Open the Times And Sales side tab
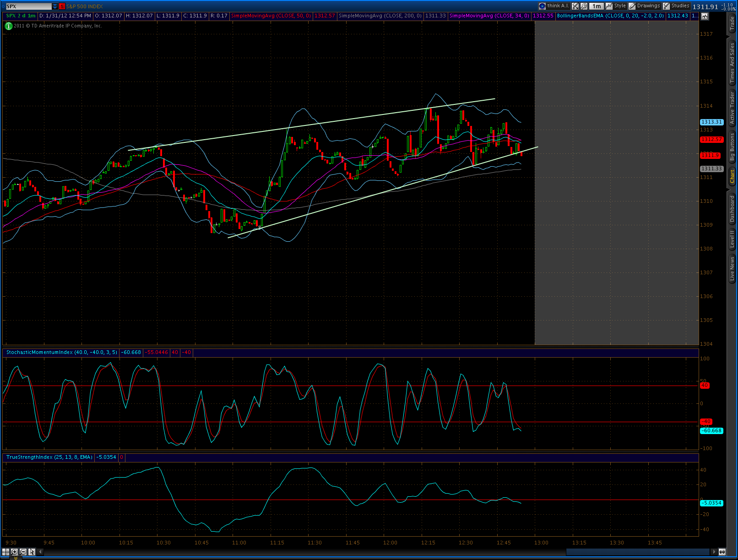Image resolution: width=738 pixels, height=560 pixels. tap(732, 62)
